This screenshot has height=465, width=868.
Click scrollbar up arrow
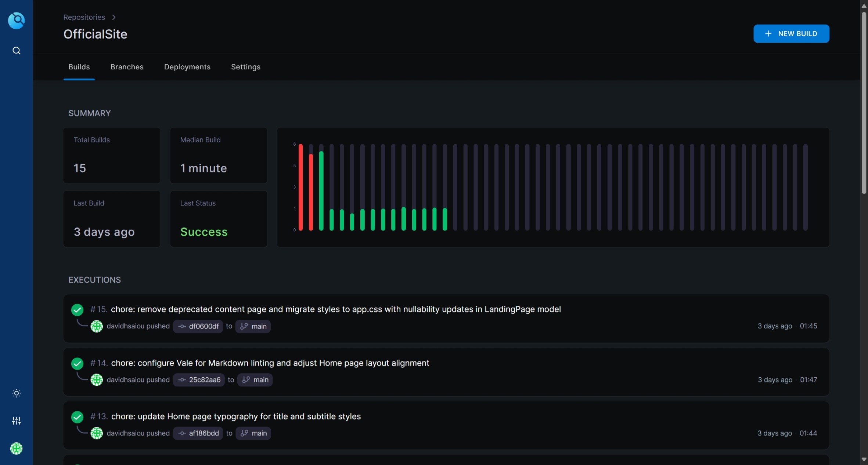tap(864, 6)
